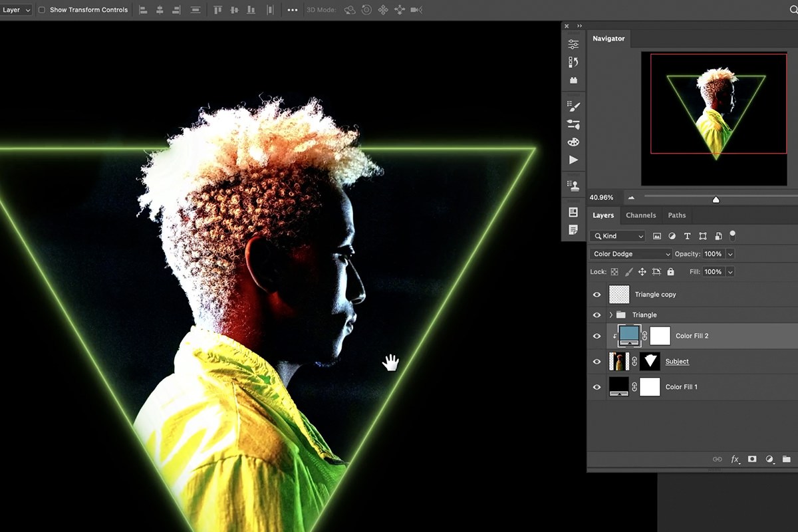Add a layer style with fx icon

[735, 459]
